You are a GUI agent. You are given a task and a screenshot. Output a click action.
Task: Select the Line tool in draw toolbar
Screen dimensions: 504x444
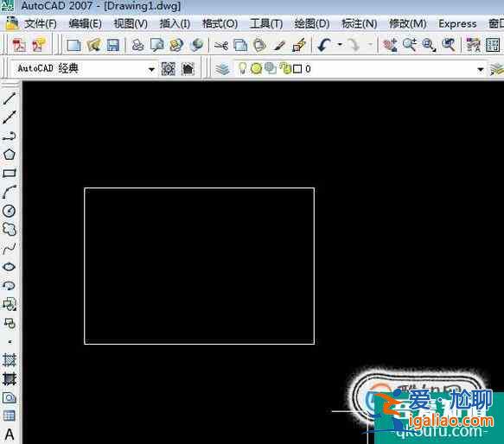click(10, 98)
